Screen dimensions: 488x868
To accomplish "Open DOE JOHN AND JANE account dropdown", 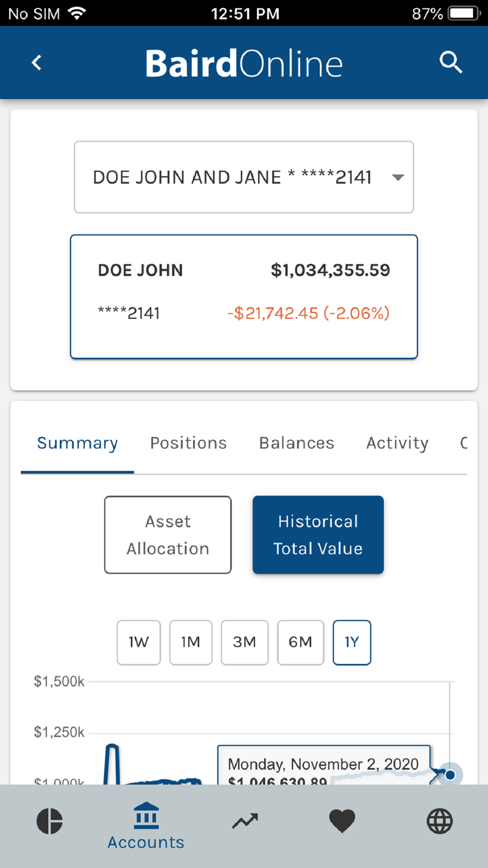I will pyautogui.click(x=232, y=177).
